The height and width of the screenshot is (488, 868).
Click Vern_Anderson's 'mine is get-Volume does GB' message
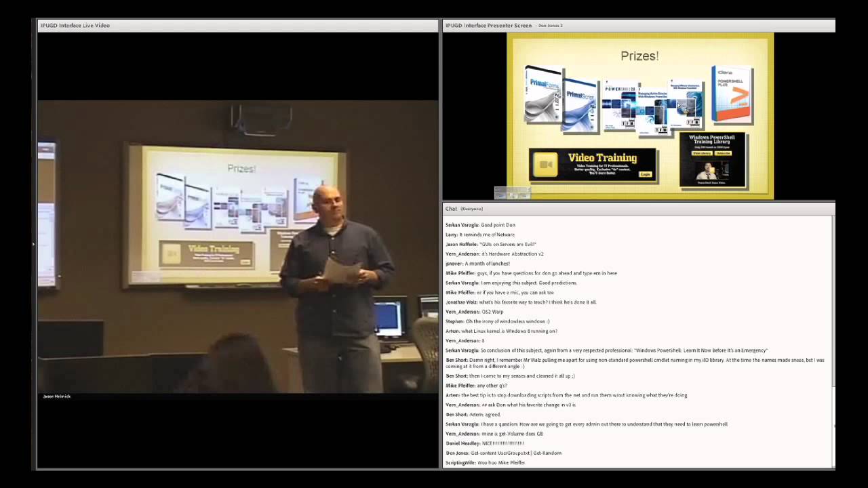click(x=494, y=434)
